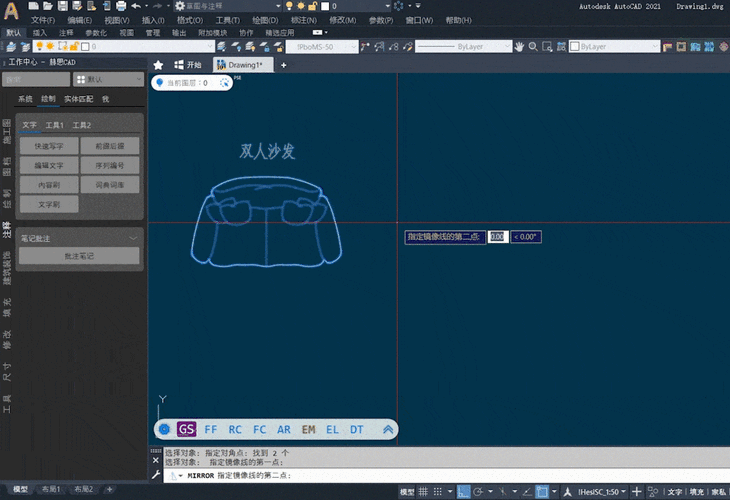The width and height of the screenshot is (730, 500).
Task: Click the FF shortcut in floating toolbar
Action: 211,429
